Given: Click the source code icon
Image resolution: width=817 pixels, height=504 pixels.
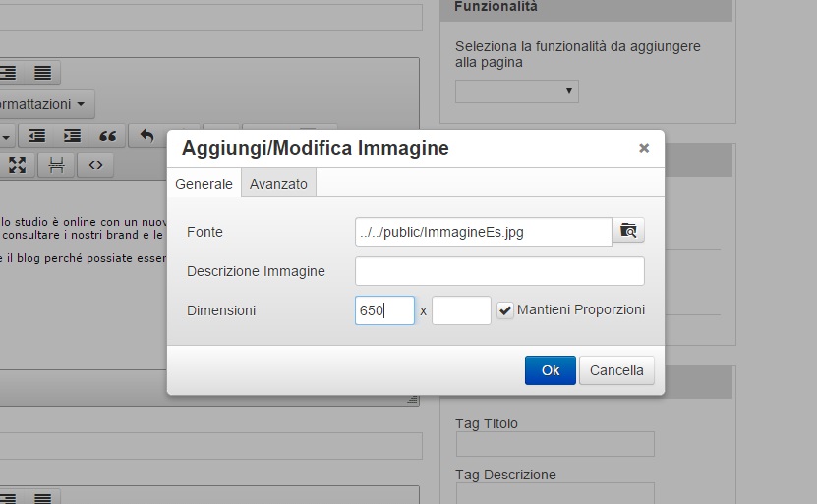Looking at the screenshot, I should click(95, 164).
